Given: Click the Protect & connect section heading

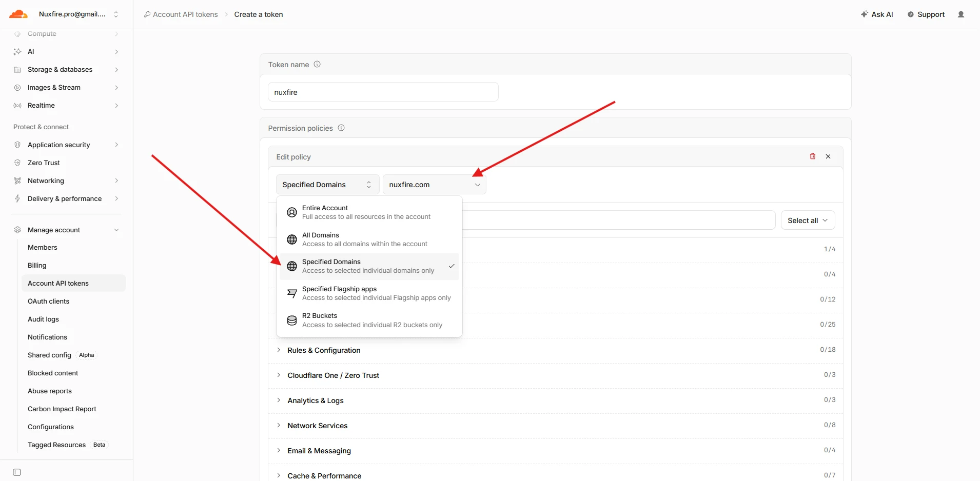Looking at the screenshot, I should click(41, 127).
